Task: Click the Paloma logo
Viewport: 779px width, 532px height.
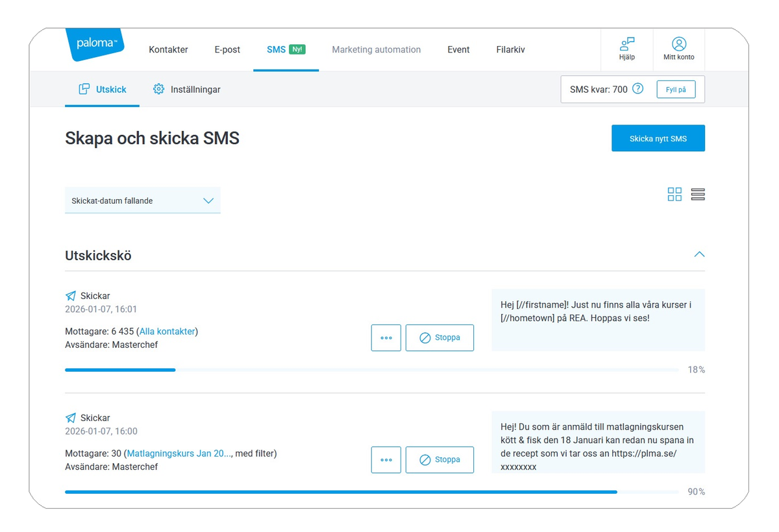Action: coord(95,44)
